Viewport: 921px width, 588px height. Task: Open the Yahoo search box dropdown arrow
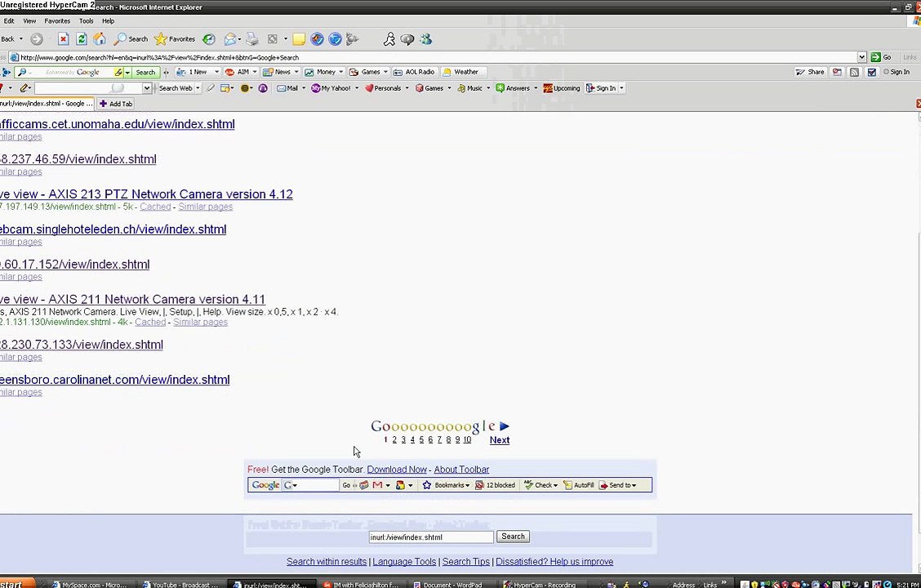coord(147,88)
